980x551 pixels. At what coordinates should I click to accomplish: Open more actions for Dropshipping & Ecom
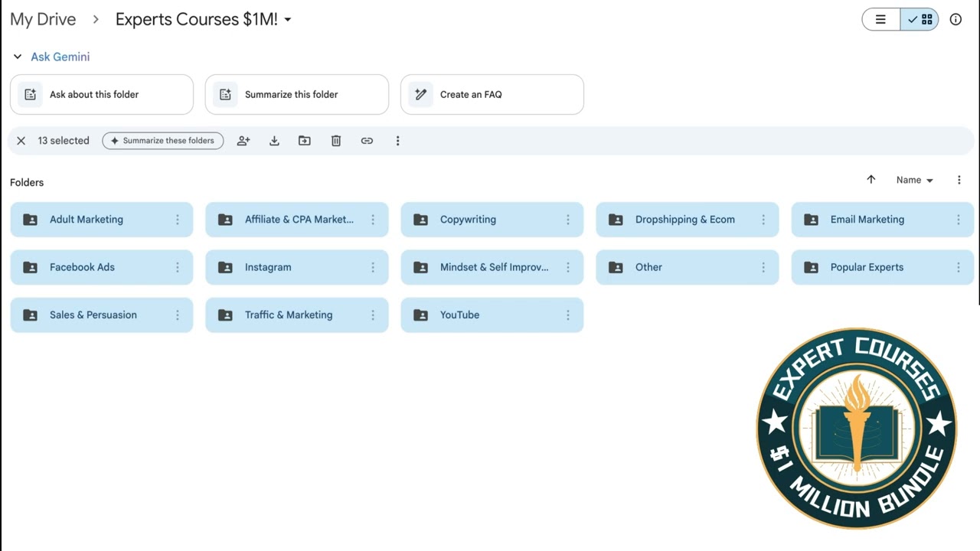(763, 220)
